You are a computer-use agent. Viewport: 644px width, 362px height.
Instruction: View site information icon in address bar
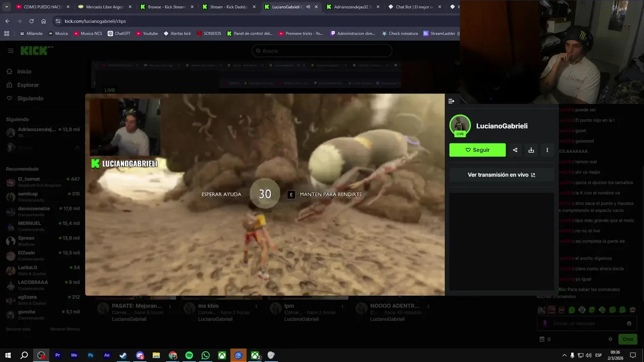click(58, 21)
